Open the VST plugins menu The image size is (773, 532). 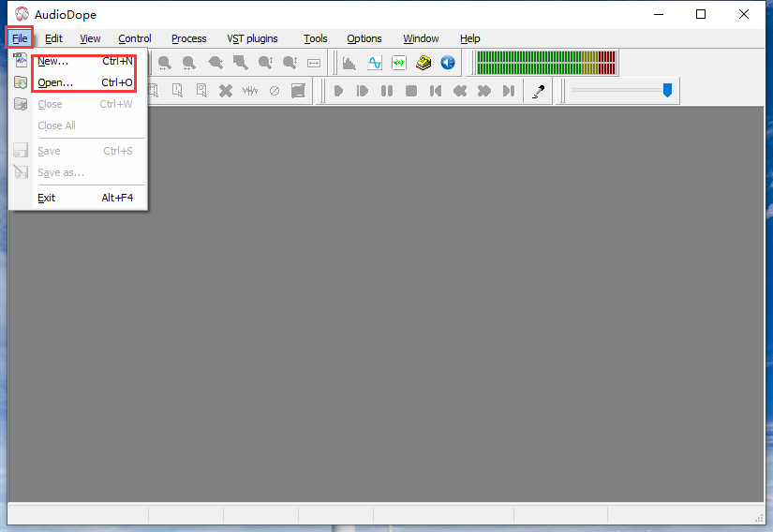(252, 38)
